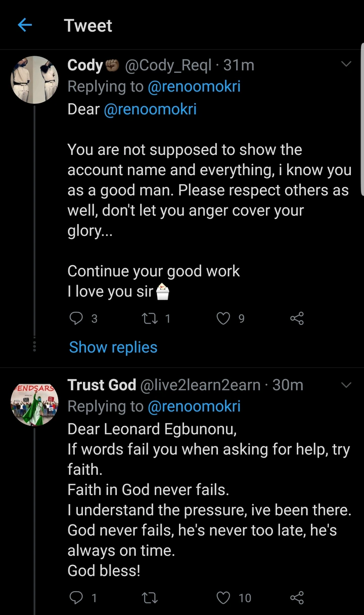Screen dimensions: 364x615
Task: Share Cody's tweet
Action: point(297,318)
